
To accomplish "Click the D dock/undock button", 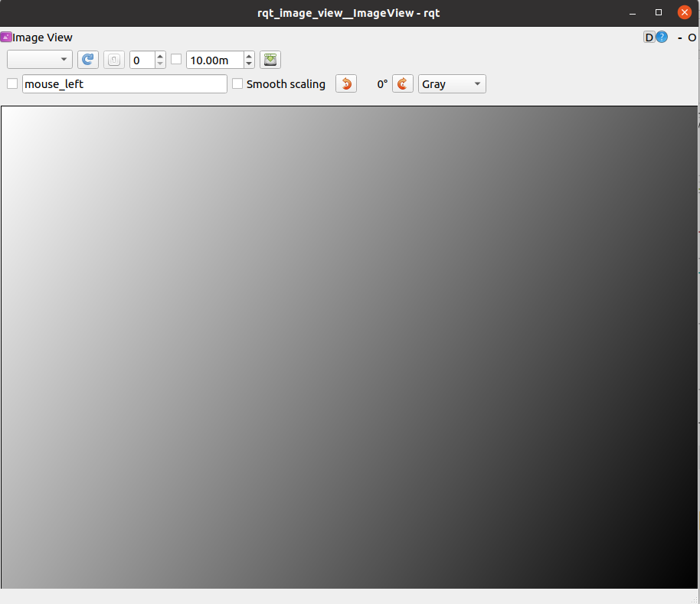I will coord(649,38).
